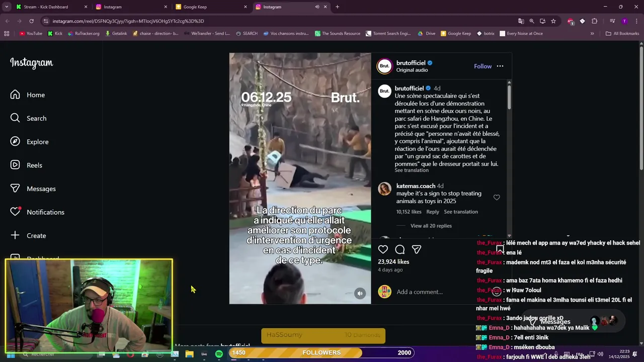
Task: Open the Chrome profile avatar
Action: [x=624, y=21]
